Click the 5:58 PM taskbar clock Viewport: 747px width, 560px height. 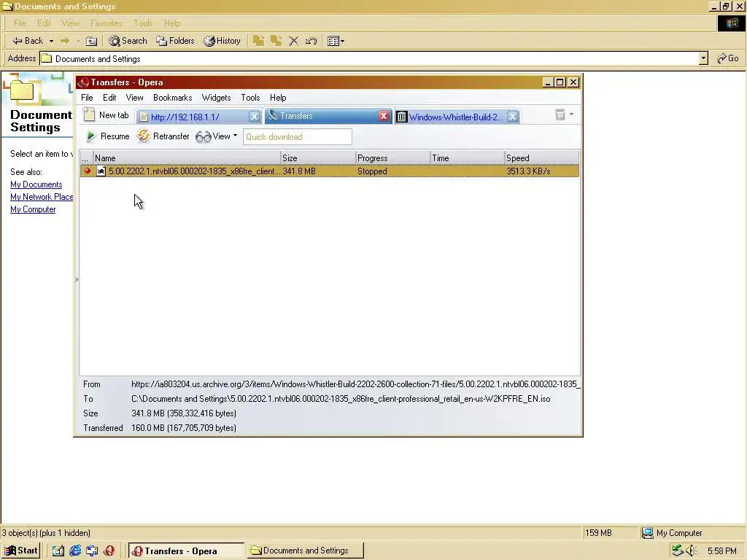point(721,551)
